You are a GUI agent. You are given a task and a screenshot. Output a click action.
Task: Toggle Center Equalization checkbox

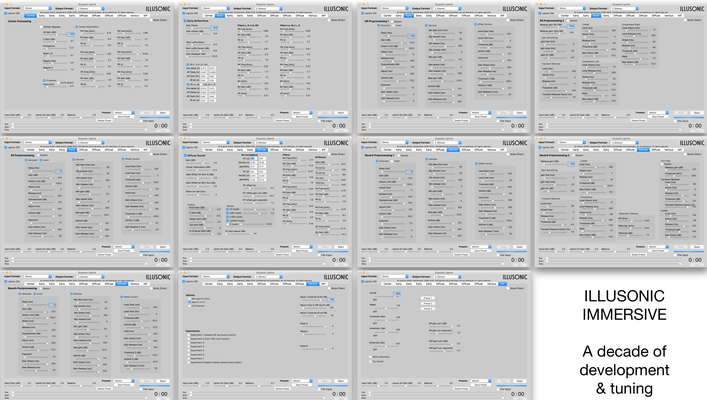click(x=77, y=27)
